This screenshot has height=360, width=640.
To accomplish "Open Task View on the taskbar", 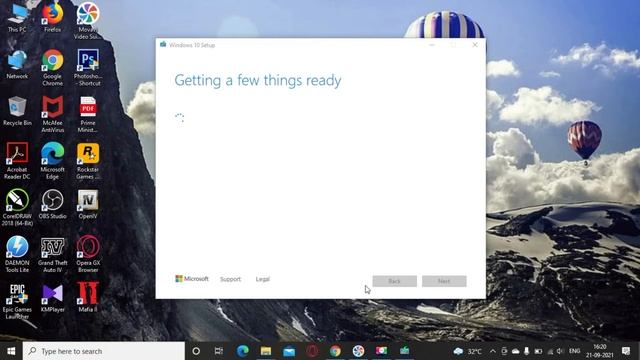I will 219,351.
